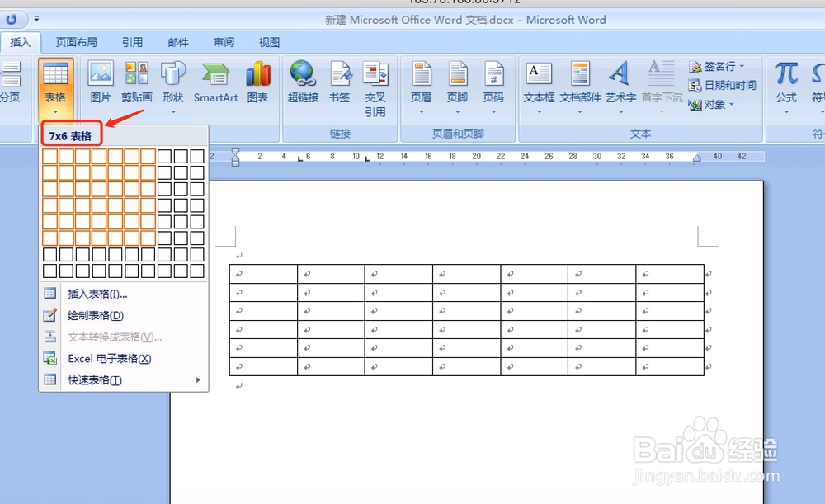The height and width of the screenshot is (504, 825).
Task: Click the bottom-right cell of the document table
Action: (x=670, y=366)
